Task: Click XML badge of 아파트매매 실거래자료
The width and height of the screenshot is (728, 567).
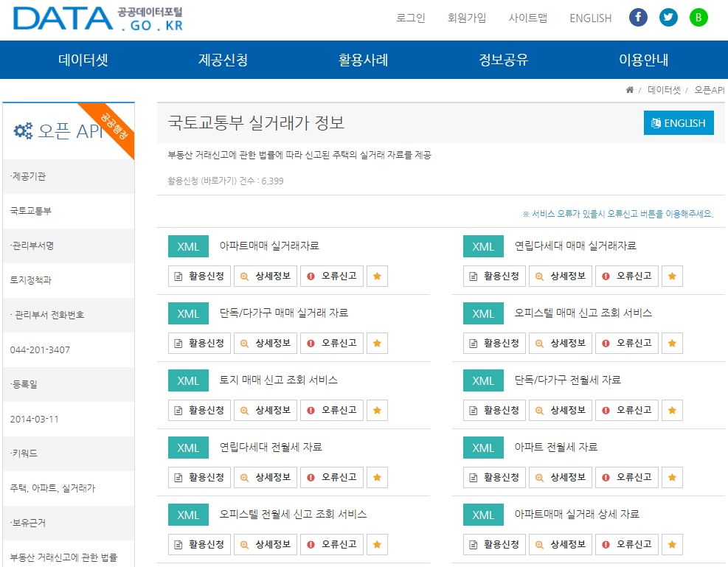Action: point(188,246)
